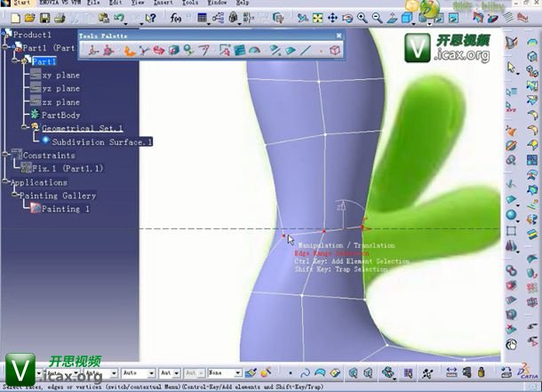This screenshot has width=542, height=392.
Task: Select the yz plane tree item
Action: tap(60, 89)
